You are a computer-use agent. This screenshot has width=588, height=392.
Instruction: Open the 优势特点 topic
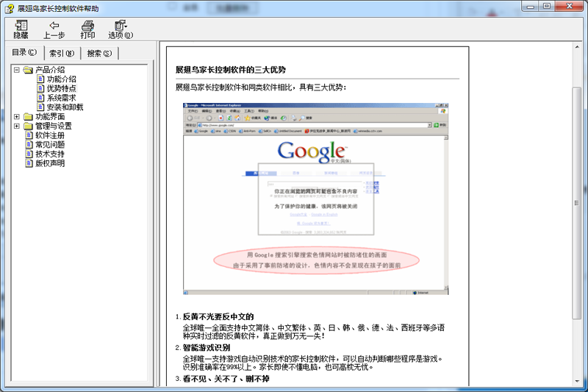coord(62,88)
